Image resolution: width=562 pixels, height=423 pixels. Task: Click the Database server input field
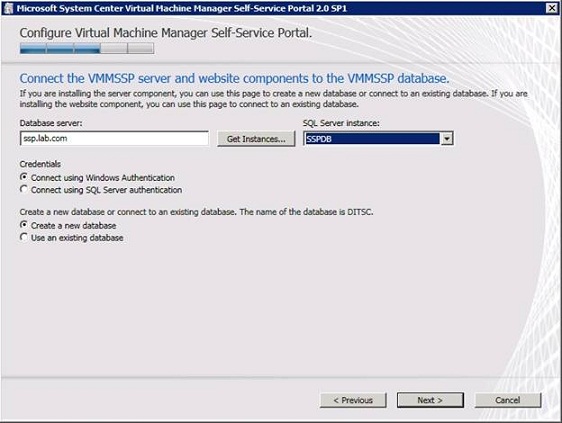coord(114,138)
